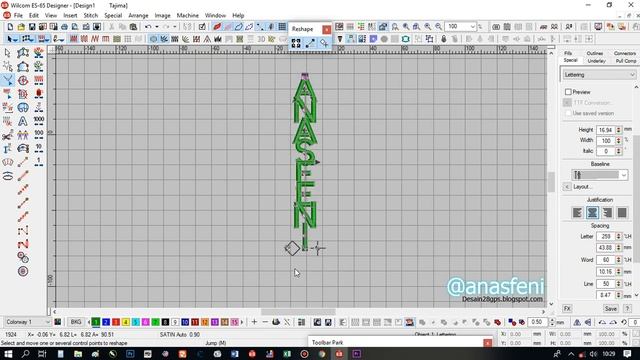Switch to the Pull Comp tab
Screen dimensions: 640x360
point(626,61)
